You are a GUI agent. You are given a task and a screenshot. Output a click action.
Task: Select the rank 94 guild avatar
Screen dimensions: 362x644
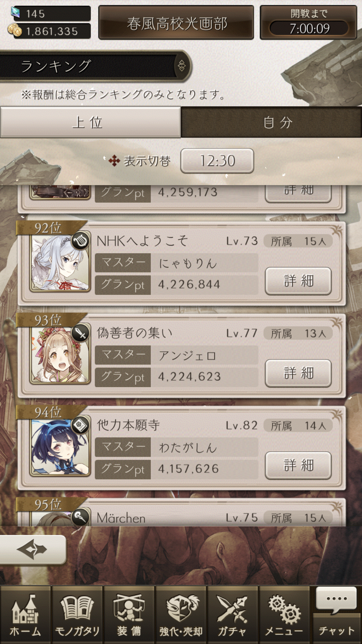[60, 447]
